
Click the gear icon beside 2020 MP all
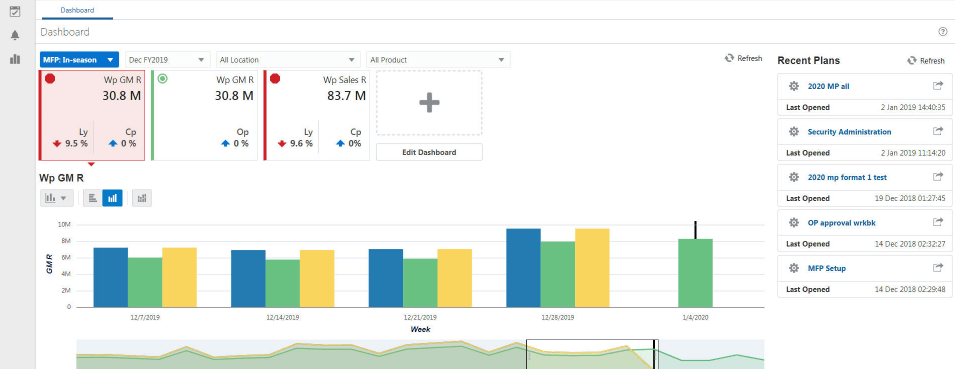pyautogui.click(x=794, y=86)
